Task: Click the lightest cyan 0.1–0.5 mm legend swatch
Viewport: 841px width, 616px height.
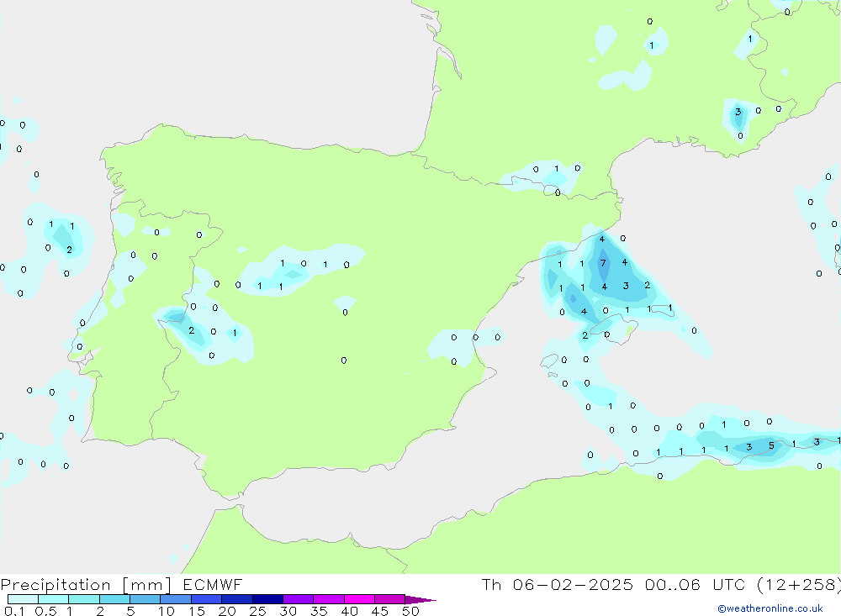Action: 23,599
